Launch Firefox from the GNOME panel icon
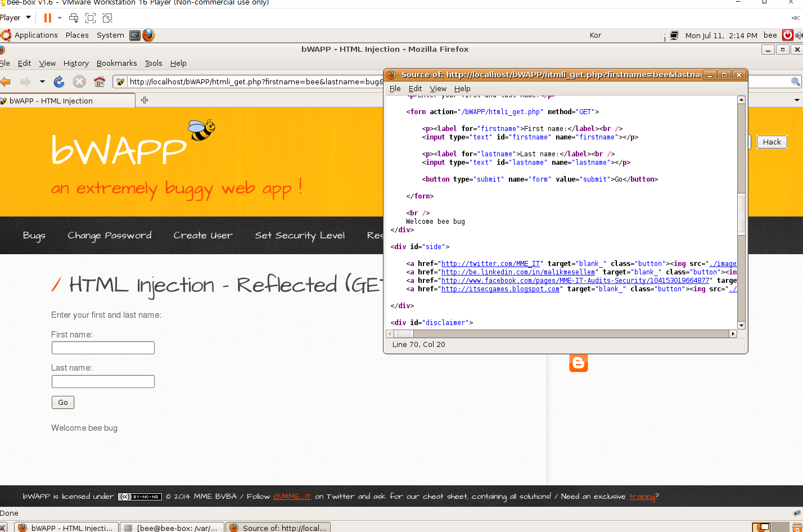803x532 pixels. pos(148,35)
